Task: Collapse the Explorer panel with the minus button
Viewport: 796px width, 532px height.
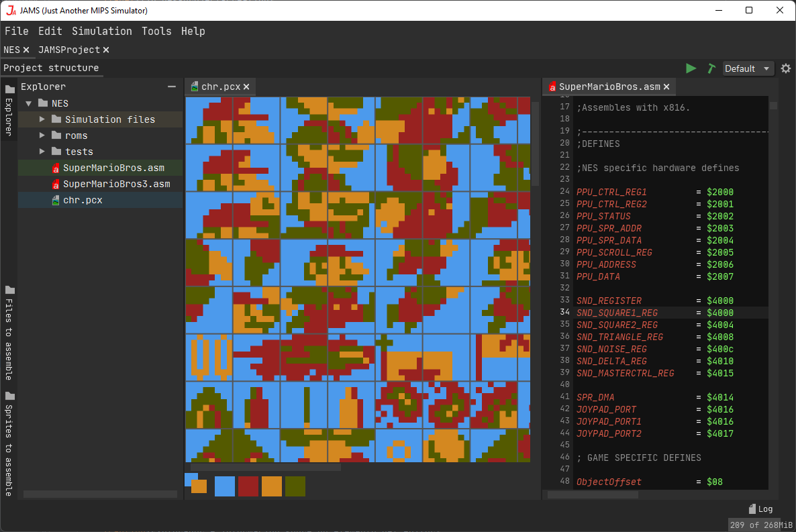Action: (x=171, y=86)
